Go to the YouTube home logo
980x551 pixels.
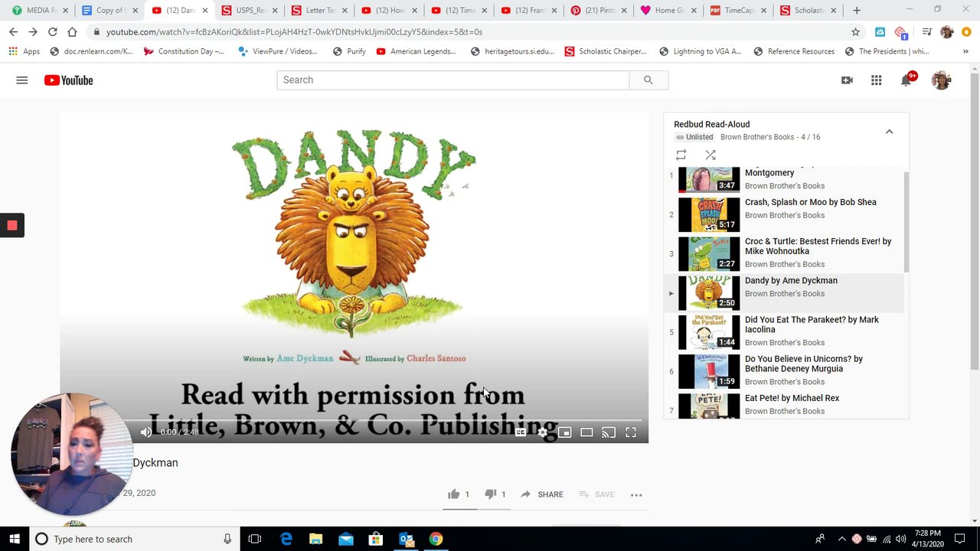coord(68,80)
